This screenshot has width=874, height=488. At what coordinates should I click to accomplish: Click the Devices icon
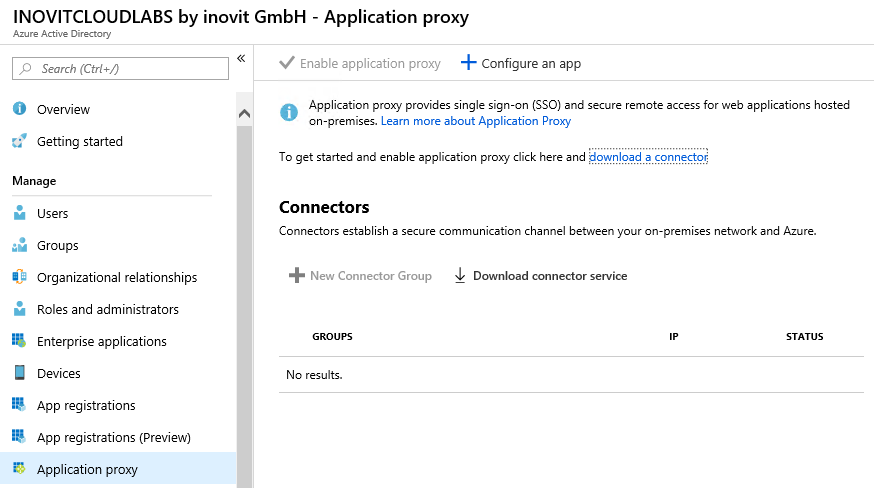[20, 373]
